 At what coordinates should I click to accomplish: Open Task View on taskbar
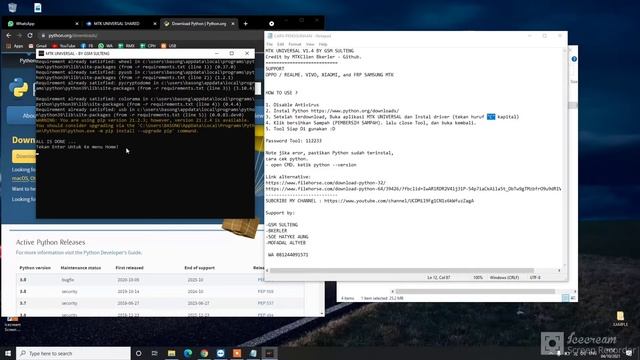pos(155,353)
